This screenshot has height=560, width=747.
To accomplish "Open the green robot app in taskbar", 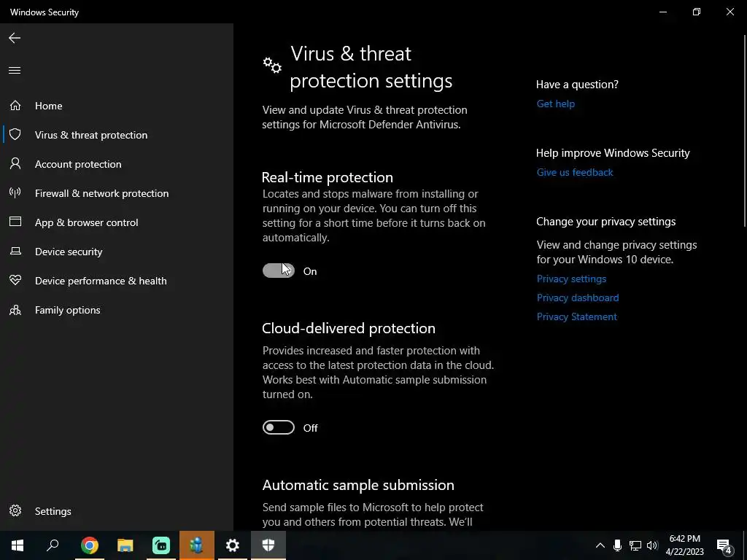I will coord(161,545).
